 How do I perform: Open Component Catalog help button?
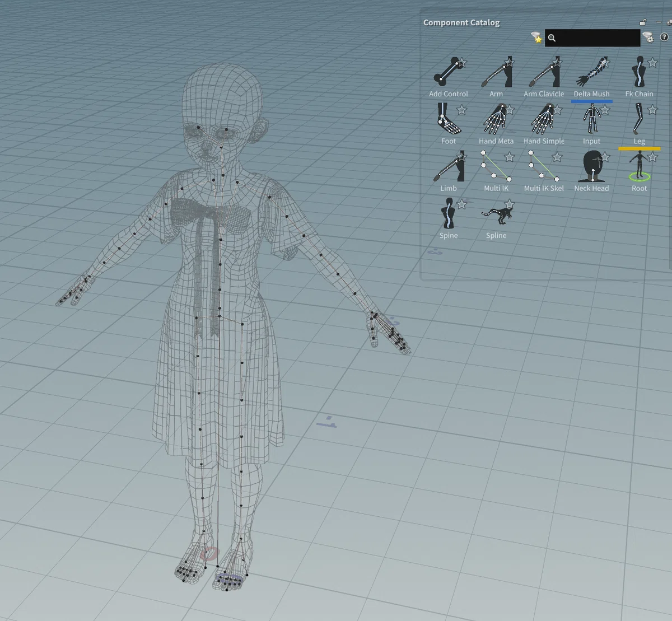665,37
